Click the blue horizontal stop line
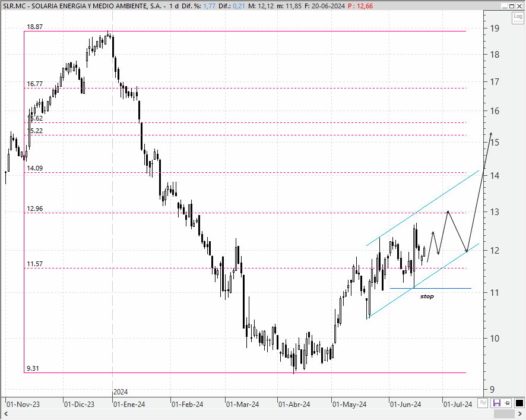Screen dimensions: 526x420 click(430, 288)
